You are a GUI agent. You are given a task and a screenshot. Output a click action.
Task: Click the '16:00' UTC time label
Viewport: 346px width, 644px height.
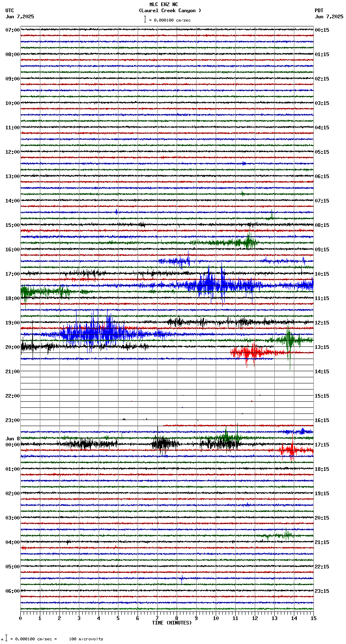tap(13, 250)
